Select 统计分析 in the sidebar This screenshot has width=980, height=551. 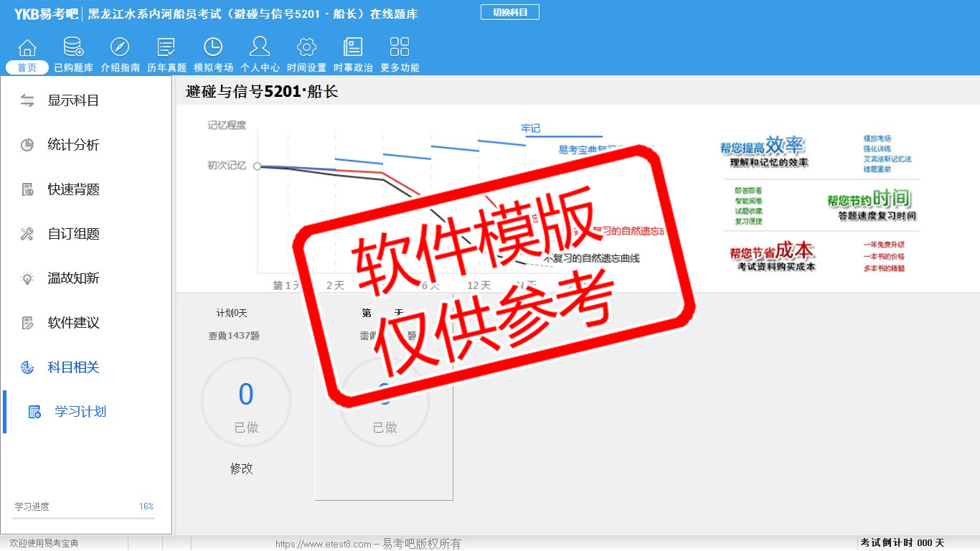72,145
